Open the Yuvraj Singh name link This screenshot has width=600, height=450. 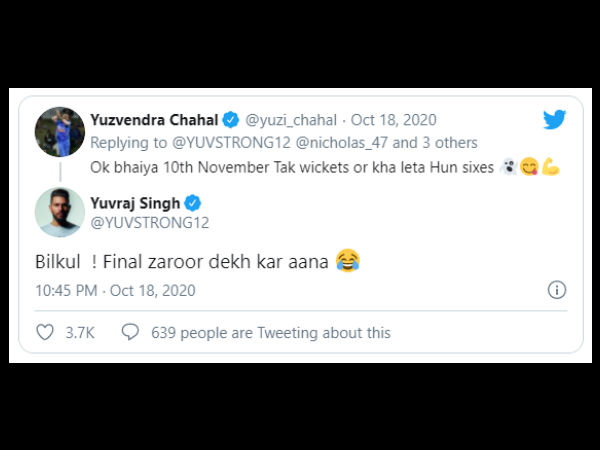[136, 203]
